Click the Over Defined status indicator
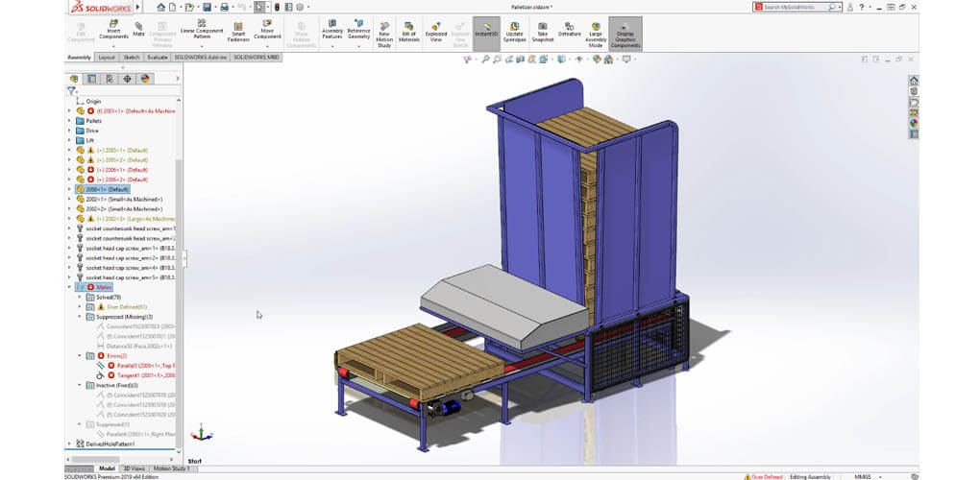This screenshot has height=480, width=980. click(x=764, y=475)
